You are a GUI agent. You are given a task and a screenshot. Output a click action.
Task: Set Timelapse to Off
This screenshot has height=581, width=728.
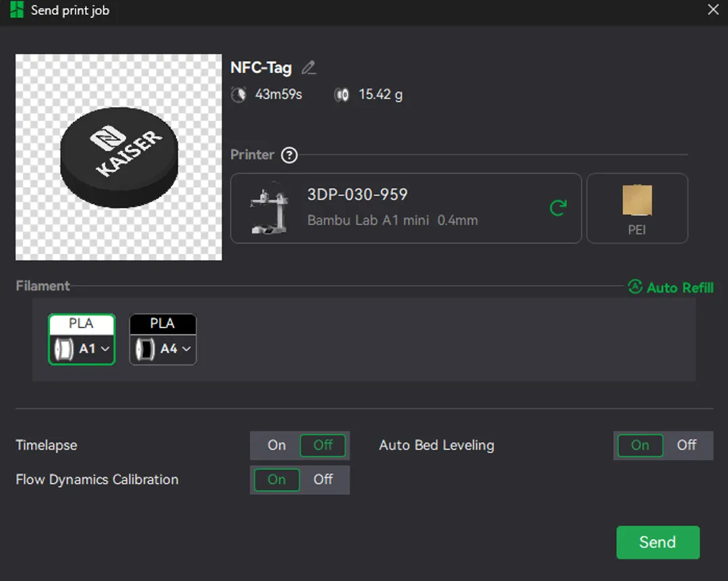tap(323, 446)
